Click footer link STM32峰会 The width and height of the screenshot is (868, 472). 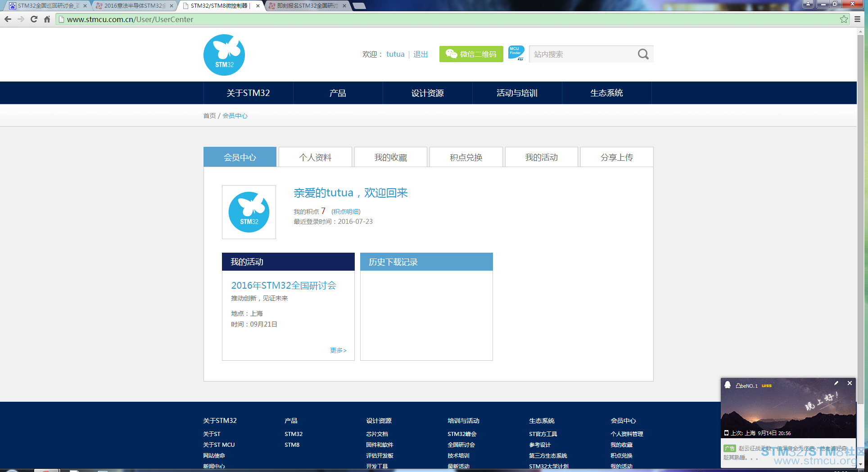[x=462, y=434]
